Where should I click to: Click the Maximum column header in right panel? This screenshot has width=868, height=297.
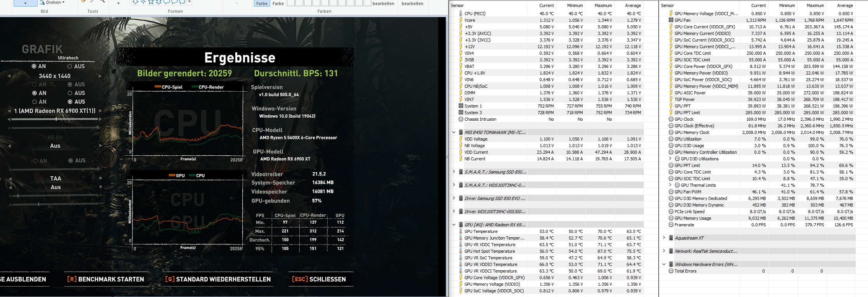[815, 5]
